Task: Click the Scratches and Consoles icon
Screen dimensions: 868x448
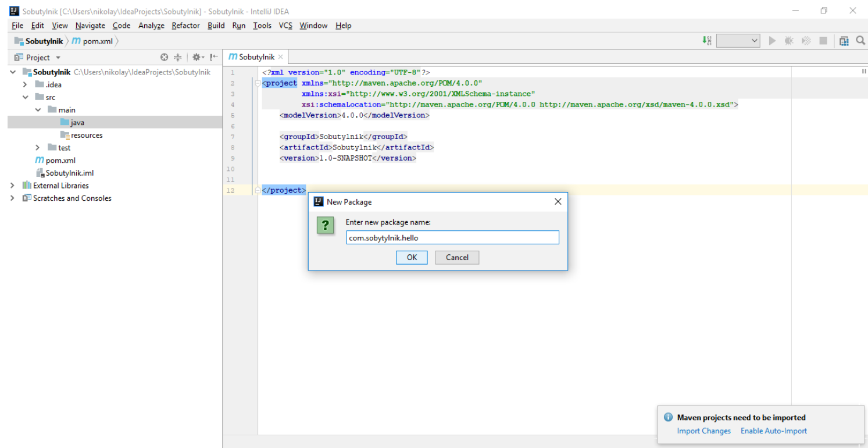Action: pos(27,198)
